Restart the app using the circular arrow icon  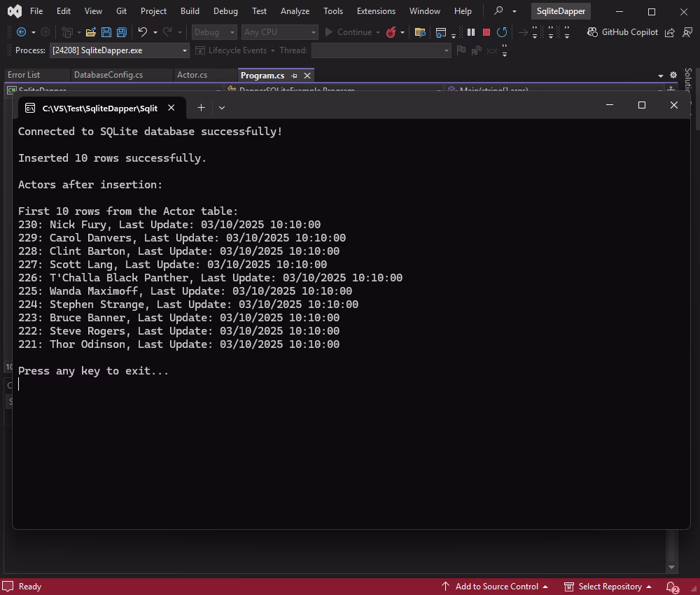502,31
